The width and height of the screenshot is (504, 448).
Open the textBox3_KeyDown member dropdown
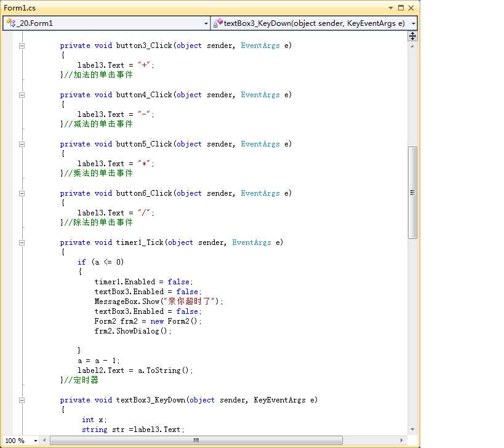coord(413,23)
